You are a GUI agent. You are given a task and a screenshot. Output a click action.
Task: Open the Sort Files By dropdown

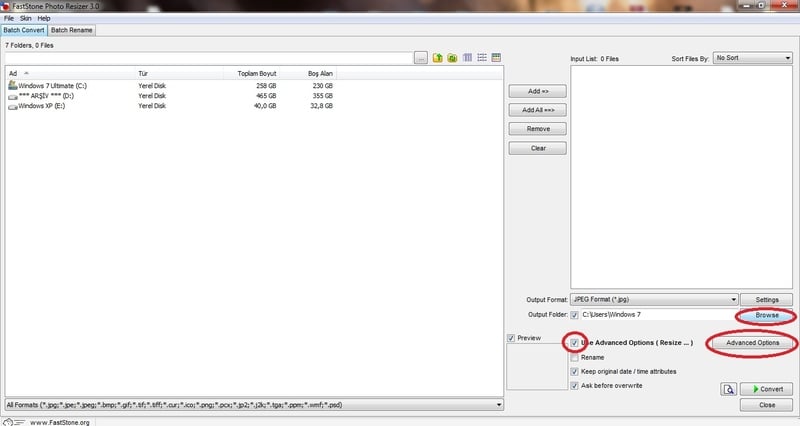753,58
